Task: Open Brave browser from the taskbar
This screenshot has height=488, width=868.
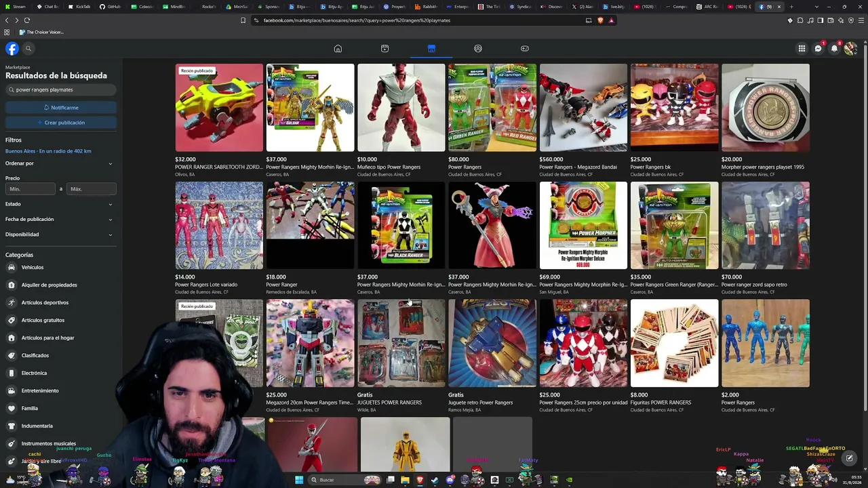Action: [420, 480]
